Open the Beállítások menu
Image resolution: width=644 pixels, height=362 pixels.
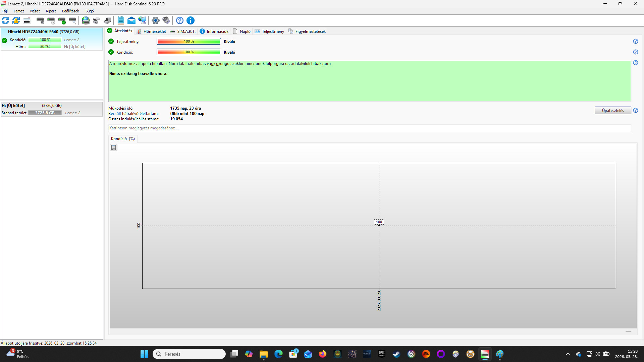pyautogui.click(x=70, y=11)
